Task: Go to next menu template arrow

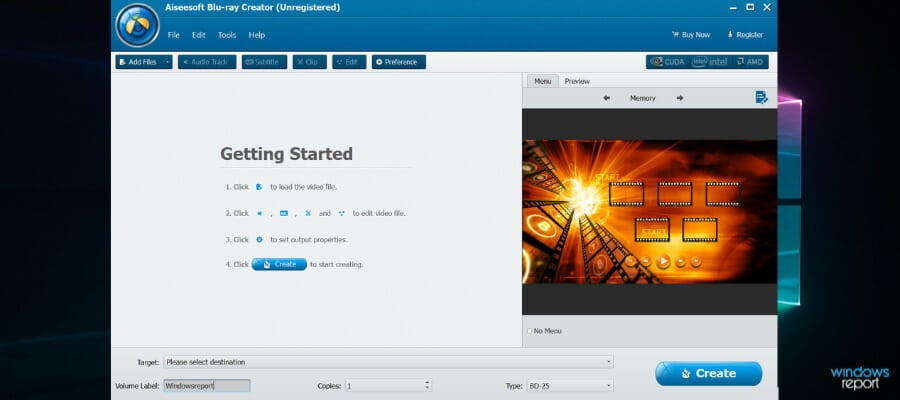Action: pyautogui.click(x=680, y=98)
